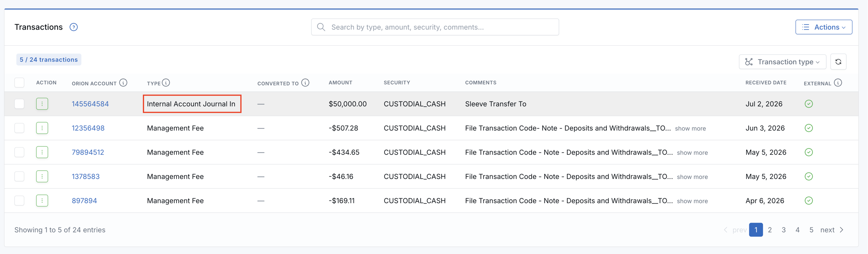Open action menu for account 79894512

(x=42, y=152)
